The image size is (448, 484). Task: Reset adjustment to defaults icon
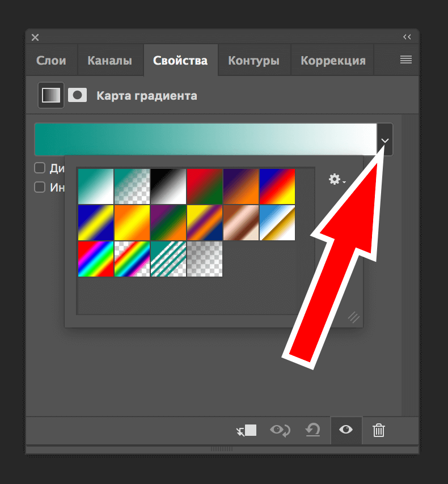[x=312, y=430]
